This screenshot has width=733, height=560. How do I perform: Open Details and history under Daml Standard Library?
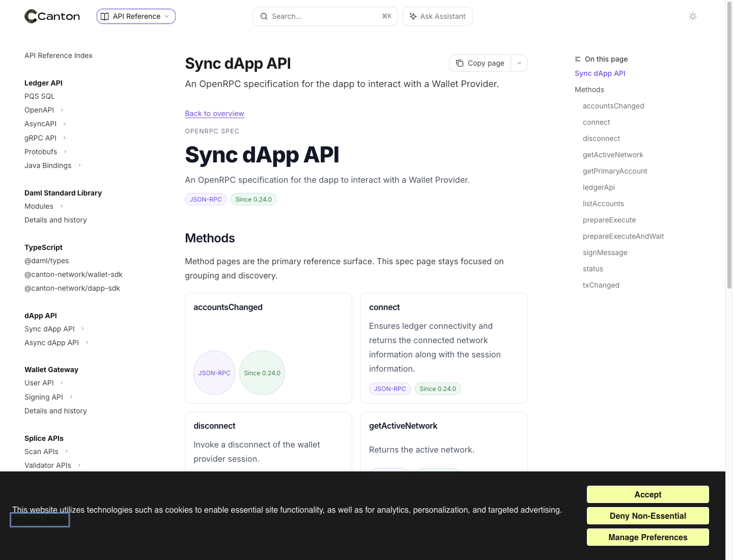click(55, 220)
